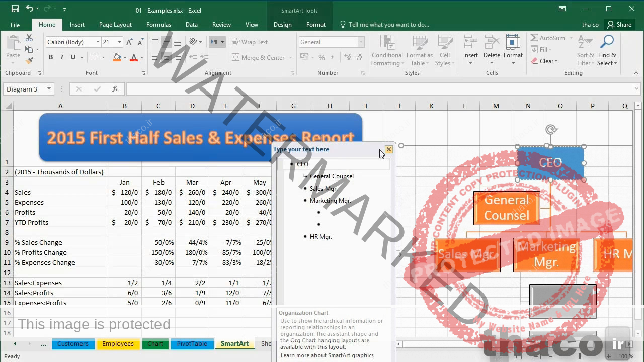Click the Orientation text-angle icon
Viewport: 644px width, 362px height.
coord(194,42)
